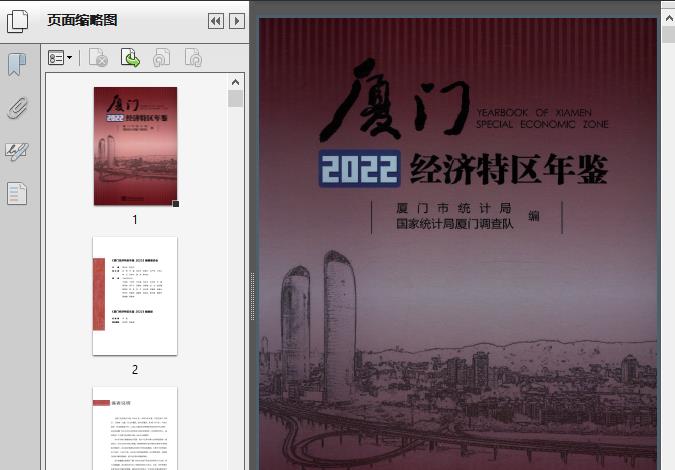Click the panel splitter grip handle
This screenshot has width=675, height=470.
[x=253, y=297]
